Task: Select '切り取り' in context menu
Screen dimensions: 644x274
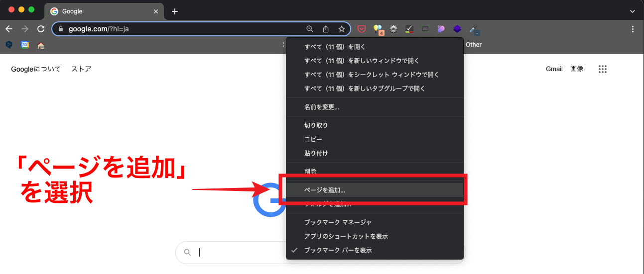Action: tap(375, 125)
